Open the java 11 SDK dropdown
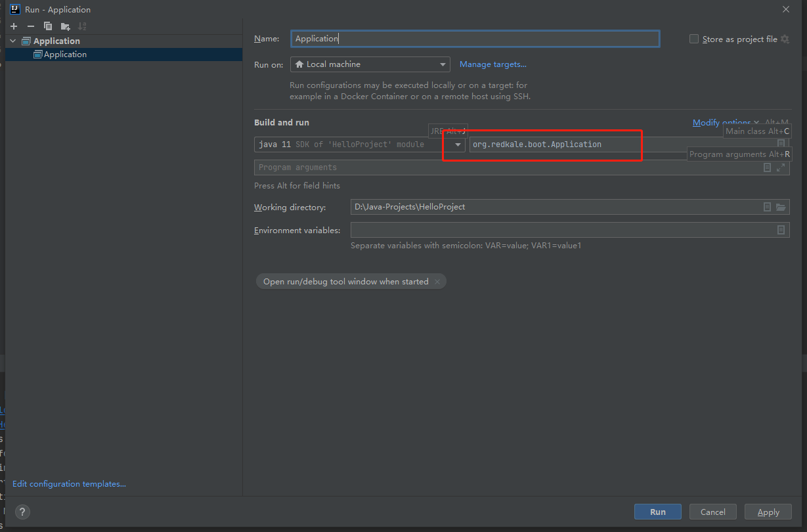 pyautogui.click(x=459, y=144)
